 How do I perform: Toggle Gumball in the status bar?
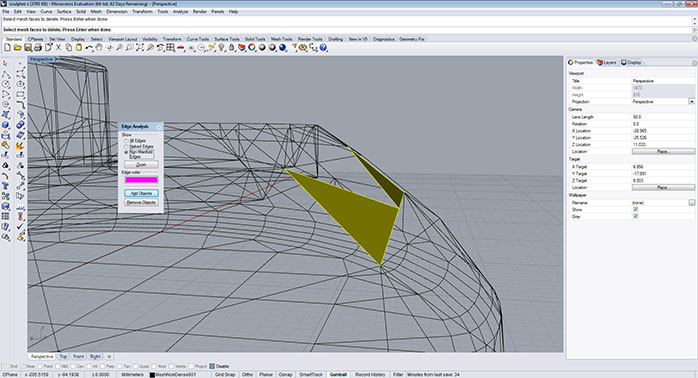(x=338, y=374)
